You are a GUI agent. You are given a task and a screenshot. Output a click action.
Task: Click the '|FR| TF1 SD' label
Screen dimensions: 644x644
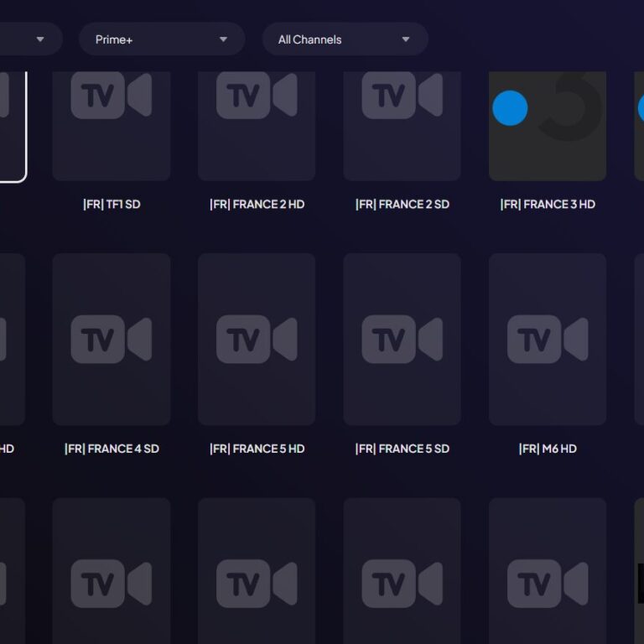point(112,204)
